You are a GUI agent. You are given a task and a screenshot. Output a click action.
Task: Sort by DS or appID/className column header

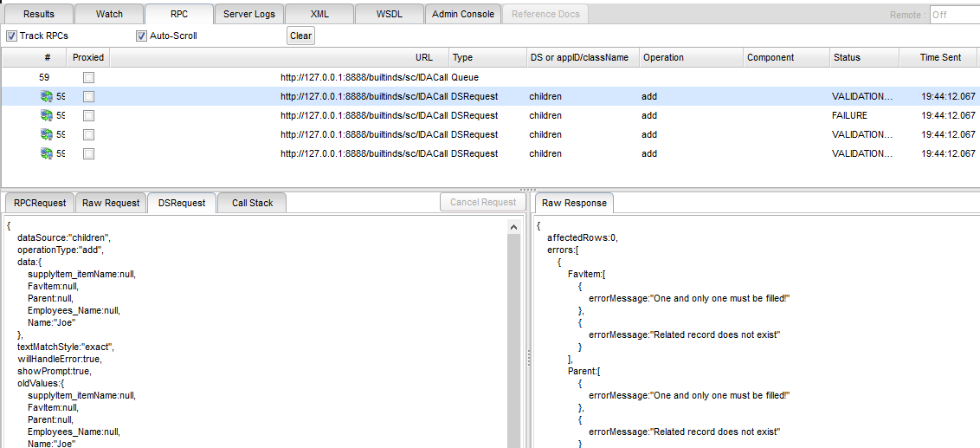tap(583, 57)
